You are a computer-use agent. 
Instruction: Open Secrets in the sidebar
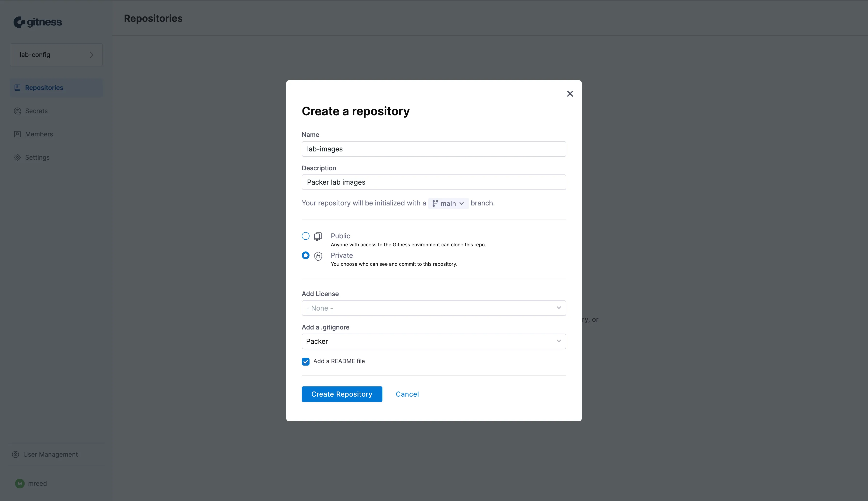coord(56,111)
